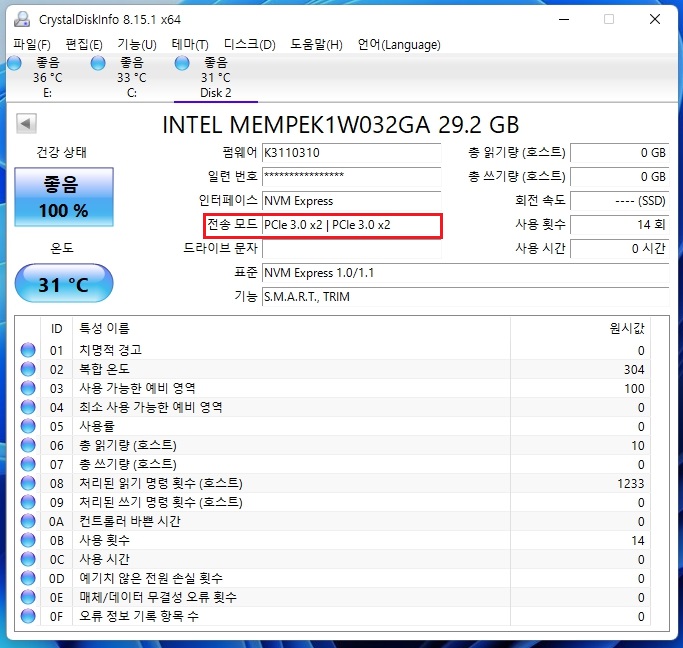Open the 언어(Language) menu

tap(399, 44)
